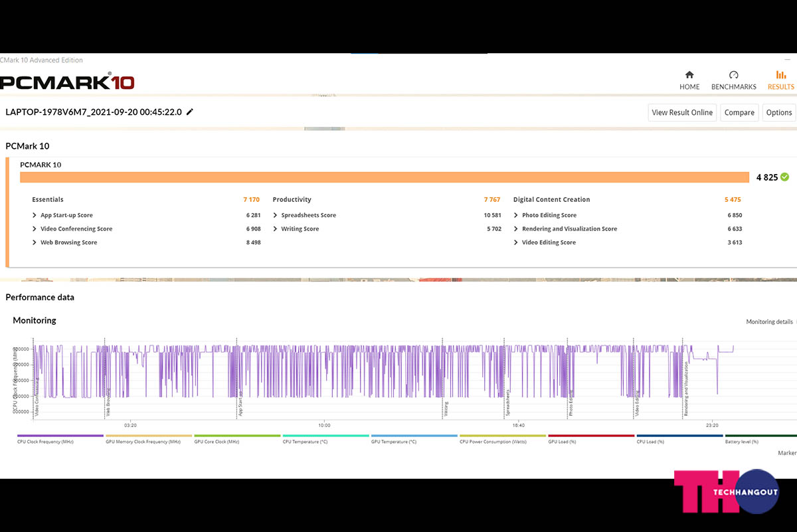Click App Start-up value 6 281
The height and width of the screenshot is (532, 797).
(x=253, y=215)
